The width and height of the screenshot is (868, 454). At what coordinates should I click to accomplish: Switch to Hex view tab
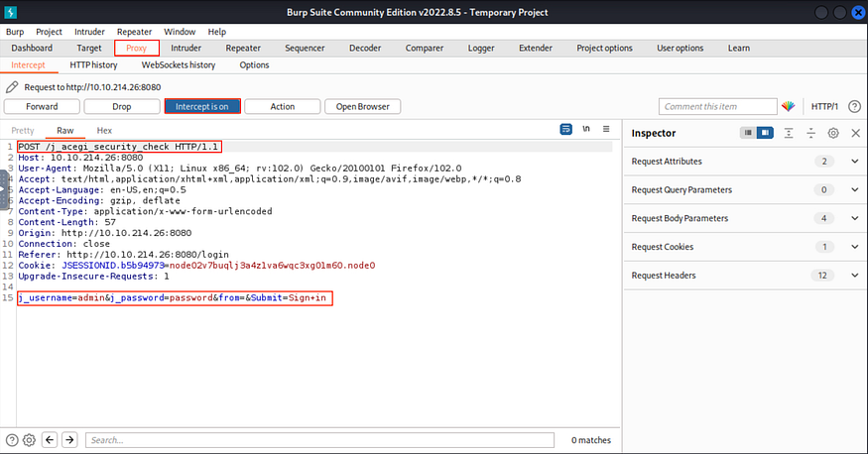104,131
